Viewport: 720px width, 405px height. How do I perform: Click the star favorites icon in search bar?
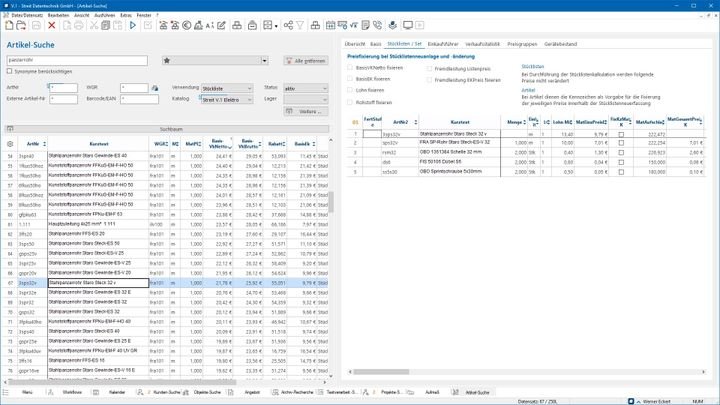coord(167,60)
